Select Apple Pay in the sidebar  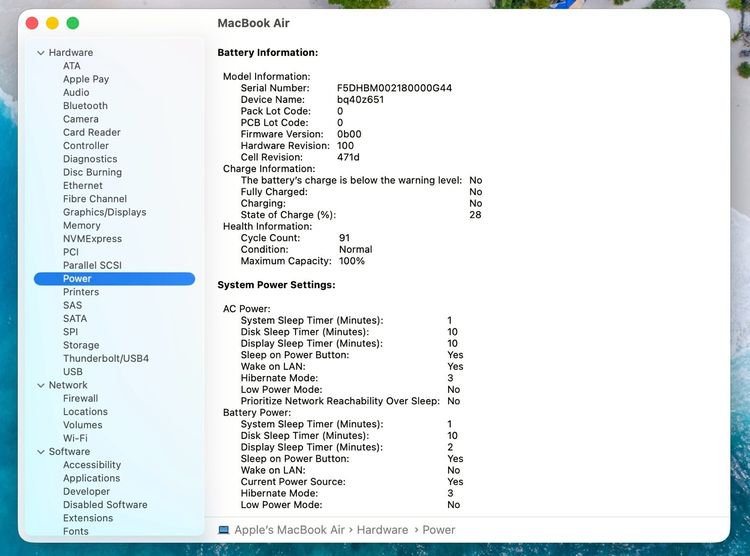click(86, 79)
